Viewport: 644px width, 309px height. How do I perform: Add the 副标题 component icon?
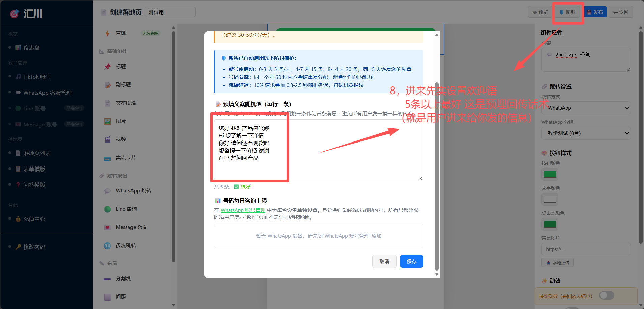(x=107, y=85)
